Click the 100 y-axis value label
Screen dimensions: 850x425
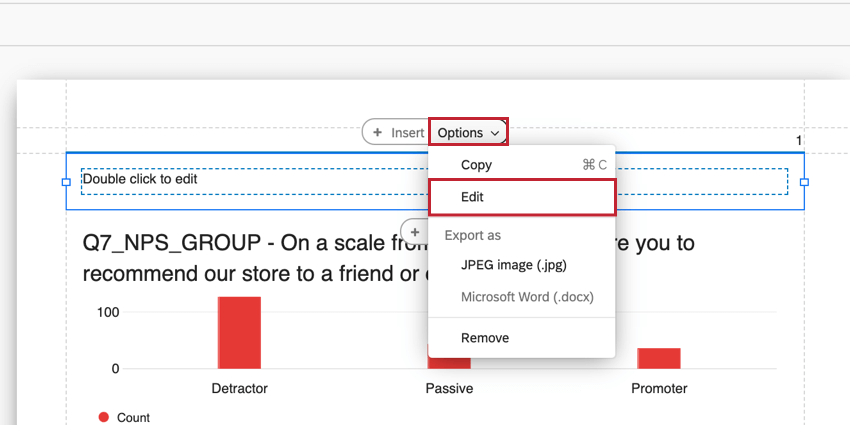click(108, 312)
